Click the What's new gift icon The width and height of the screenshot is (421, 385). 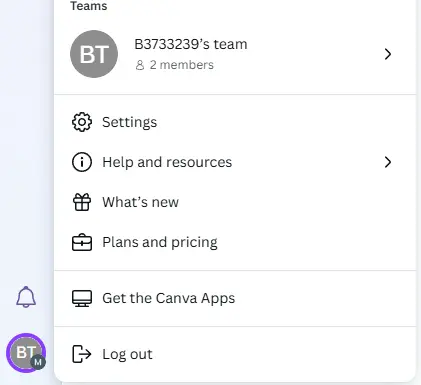[x=82, y=202]
